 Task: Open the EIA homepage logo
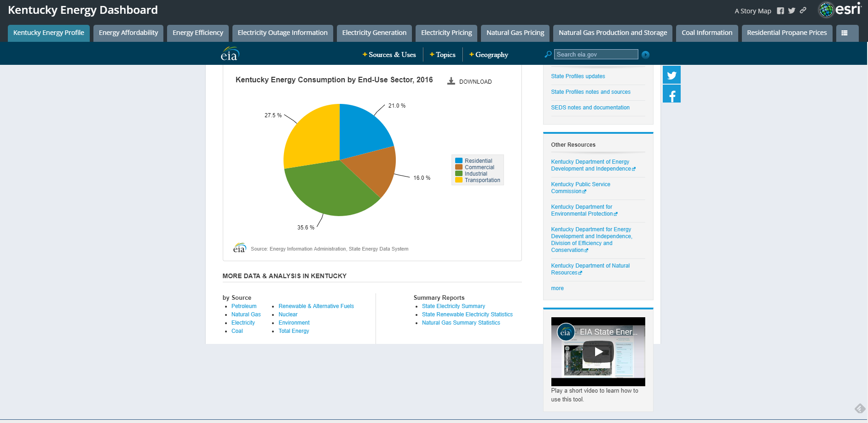230,53
